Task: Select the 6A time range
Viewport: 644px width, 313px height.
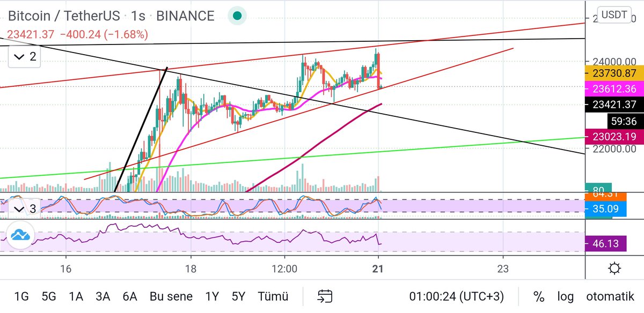Action: [x=130, y=296]
